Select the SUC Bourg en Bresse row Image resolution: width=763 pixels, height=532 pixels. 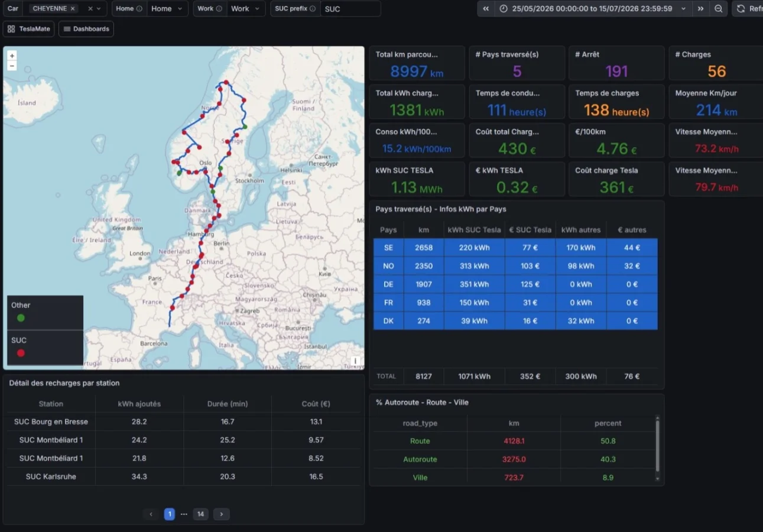pyautogui.click(x=184, y=422)
